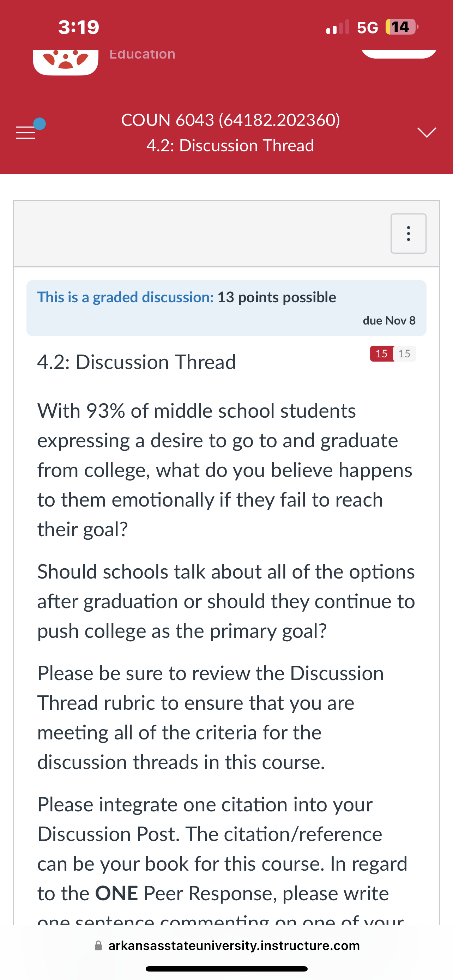
Task: Open the three-dot discussion options menu
Action: [408, 234]
